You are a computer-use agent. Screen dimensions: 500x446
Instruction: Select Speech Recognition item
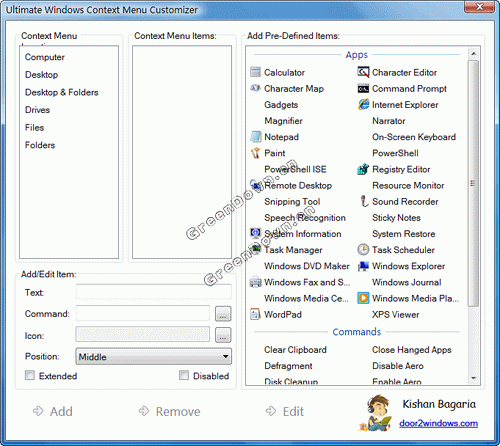[305, 218]
